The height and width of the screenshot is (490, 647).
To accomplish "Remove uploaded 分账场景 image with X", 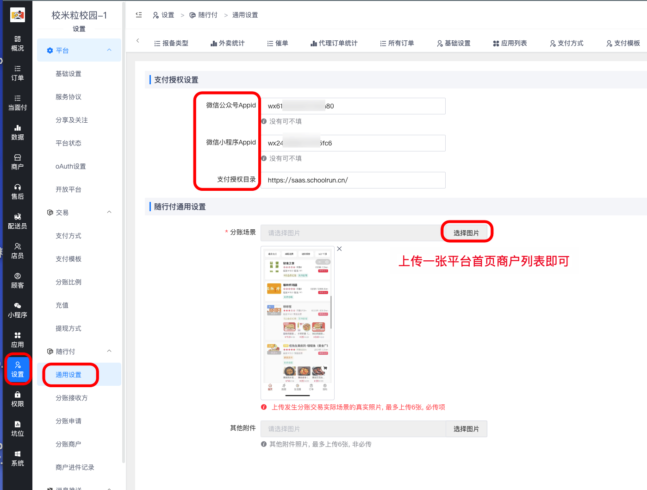I will [339, 248].
